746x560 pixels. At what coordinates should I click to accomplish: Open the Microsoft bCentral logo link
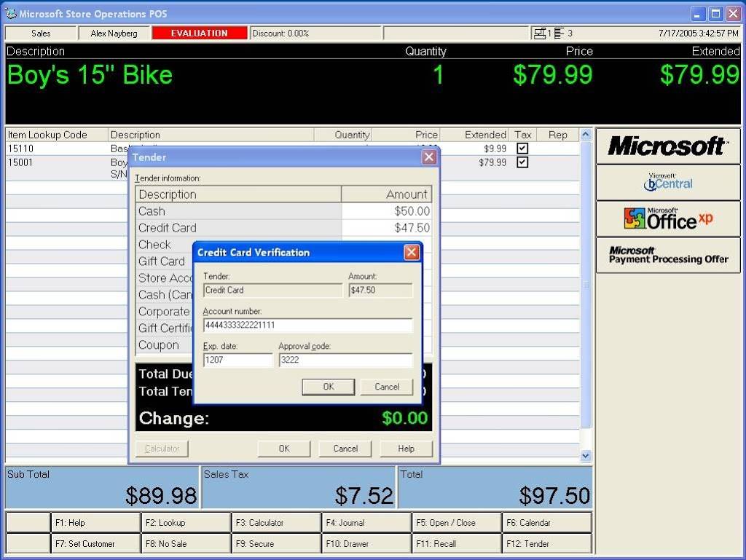668,183
